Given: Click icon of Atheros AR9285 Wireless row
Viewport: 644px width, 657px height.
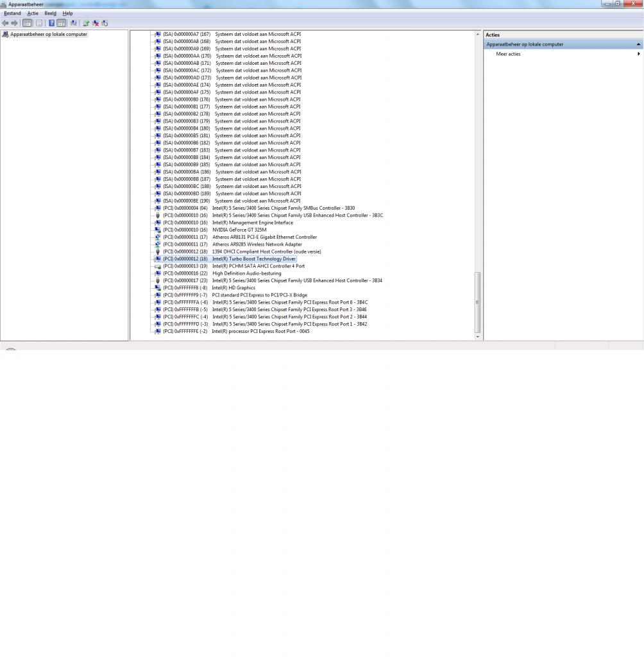Looking at the screenshot, I should coord(158,244).
